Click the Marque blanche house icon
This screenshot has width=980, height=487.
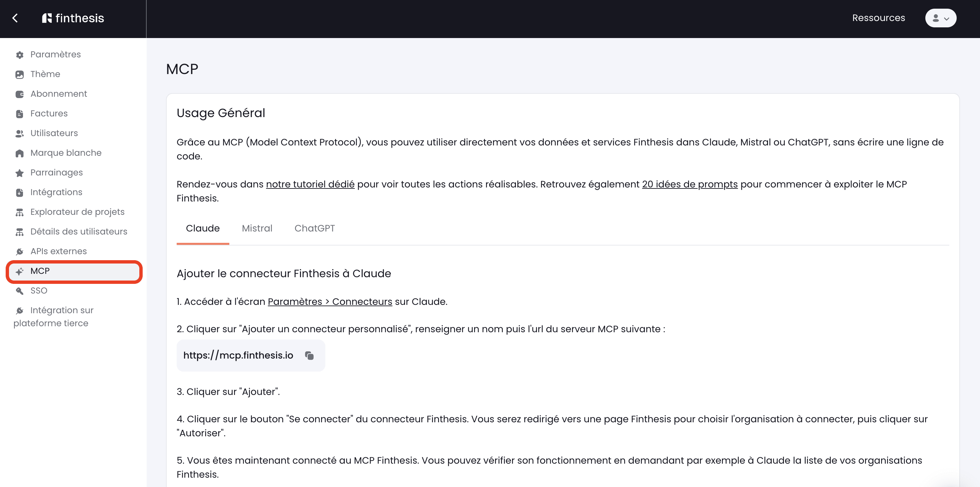(x=20, y=153)
